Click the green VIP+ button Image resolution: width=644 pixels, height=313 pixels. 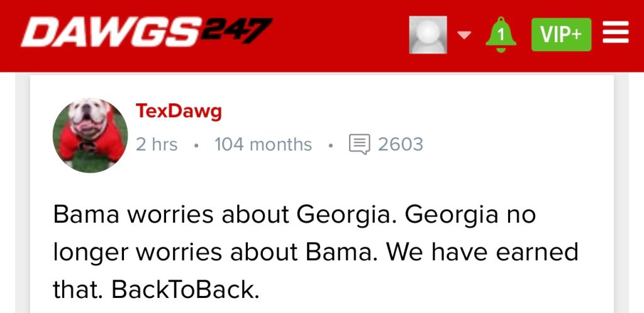pos(561,35)
